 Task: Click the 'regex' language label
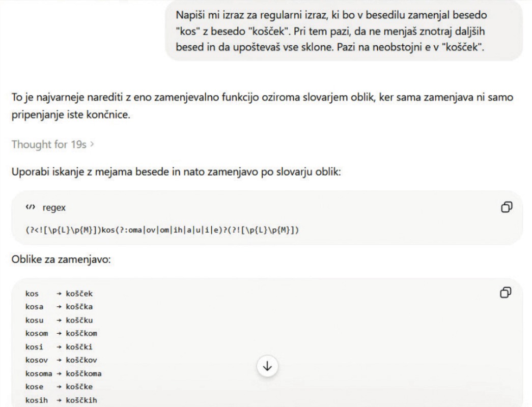pos(54,208)
